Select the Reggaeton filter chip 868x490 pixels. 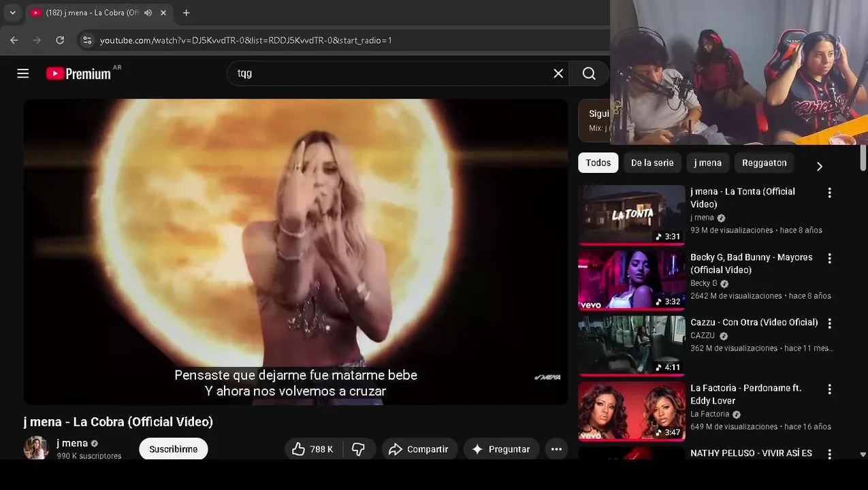pos(765,163)
